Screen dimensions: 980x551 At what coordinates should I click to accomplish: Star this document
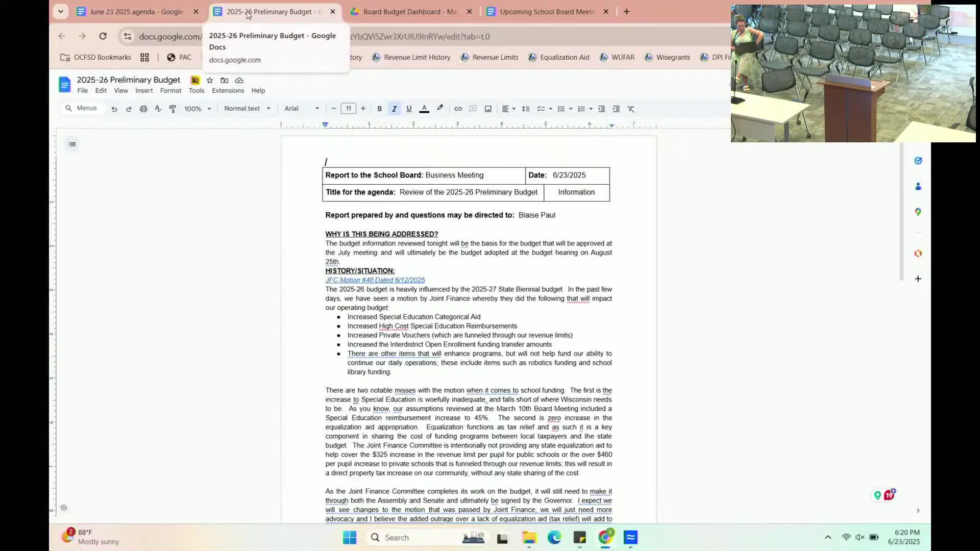pos(210,80)
